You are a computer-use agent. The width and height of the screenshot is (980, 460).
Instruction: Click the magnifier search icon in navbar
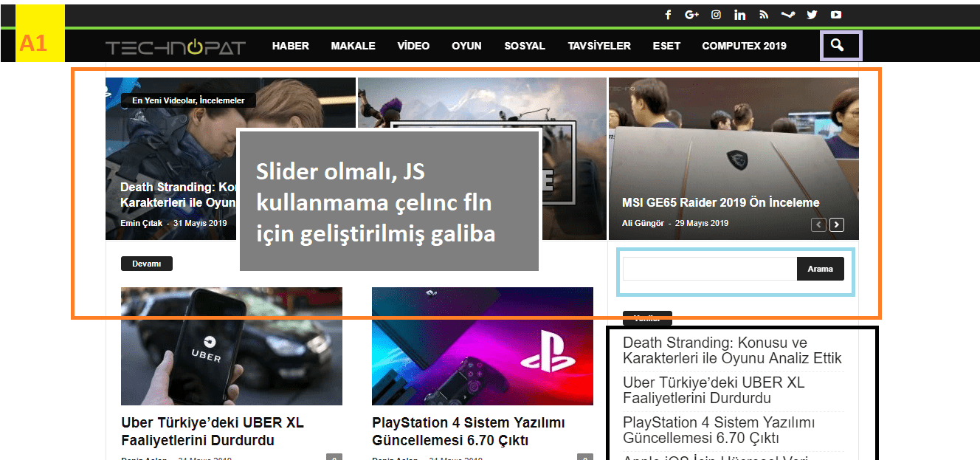click(837, 46)
